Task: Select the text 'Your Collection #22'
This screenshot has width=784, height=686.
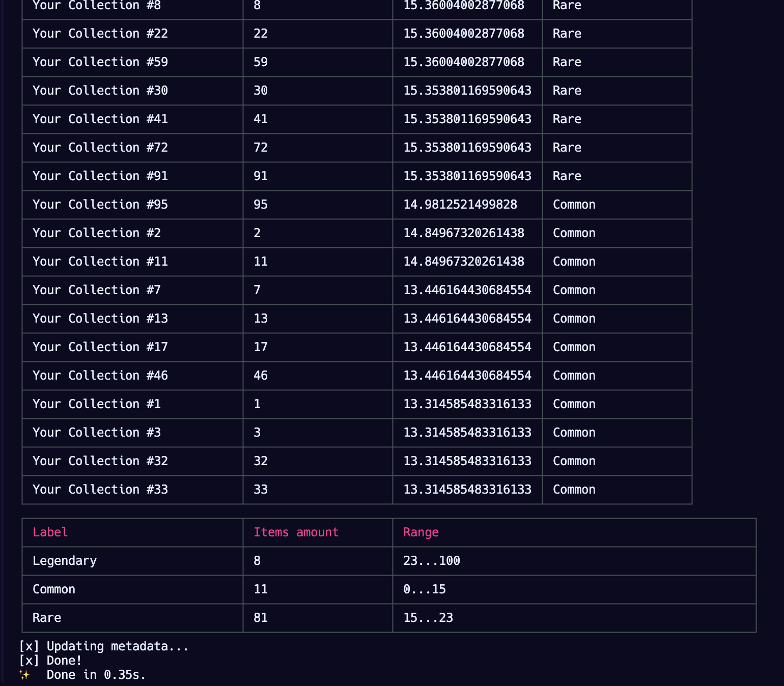Action: [x=100, y=34]
